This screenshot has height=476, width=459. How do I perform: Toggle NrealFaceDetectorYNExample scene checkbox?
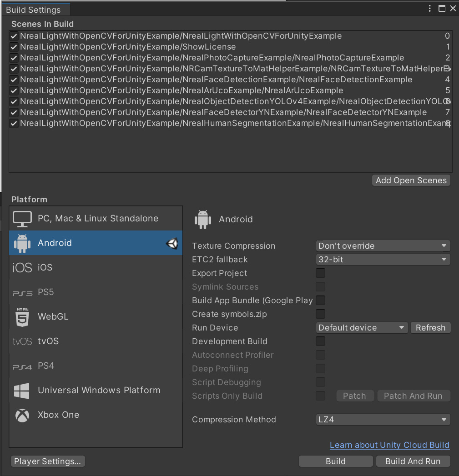[x=14, y=113]
